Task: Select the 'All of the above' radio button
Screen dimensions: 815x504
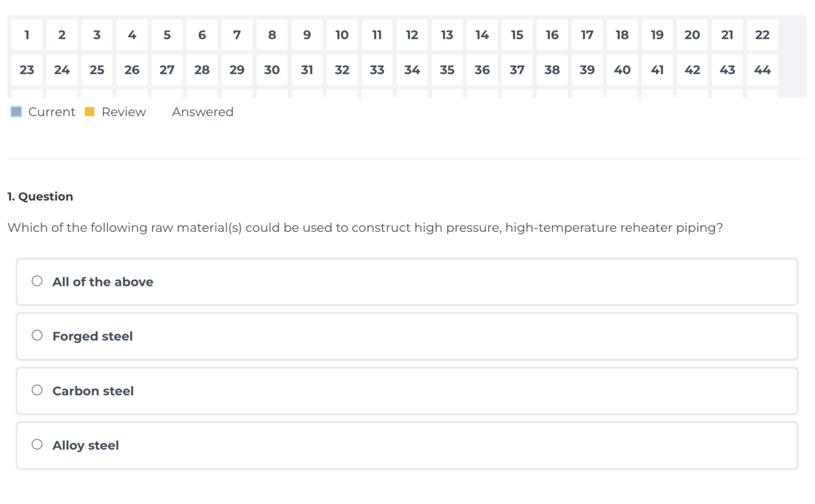Action: pyautogui.click(x=37, y=281)
